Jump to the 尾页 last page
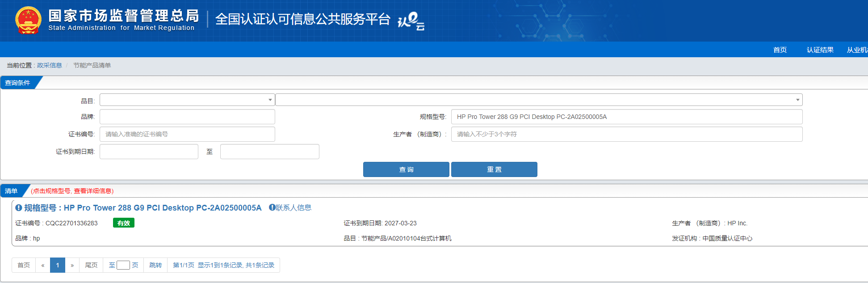Viewport: 868px width, 283px height. pos(91,265)
